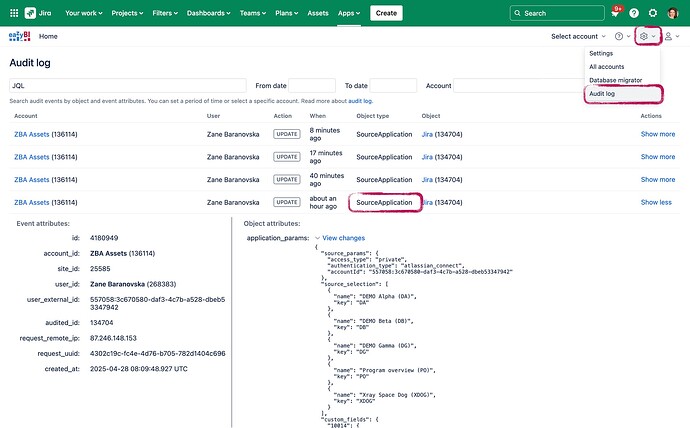The height and width of the screenshot is (428, 690).
Task: Expand the Dashboards menu
Action: coord(209,13)
